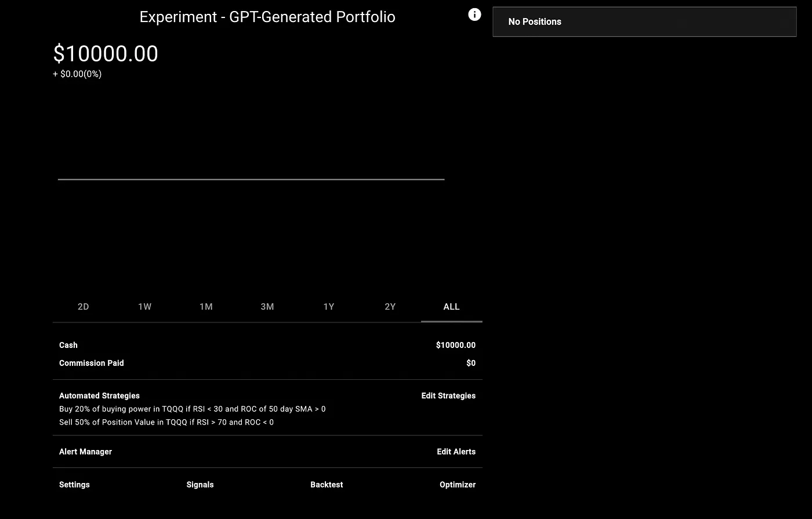Select the 3M time range
The image size is (812, 519).
(x=267, y=307)
